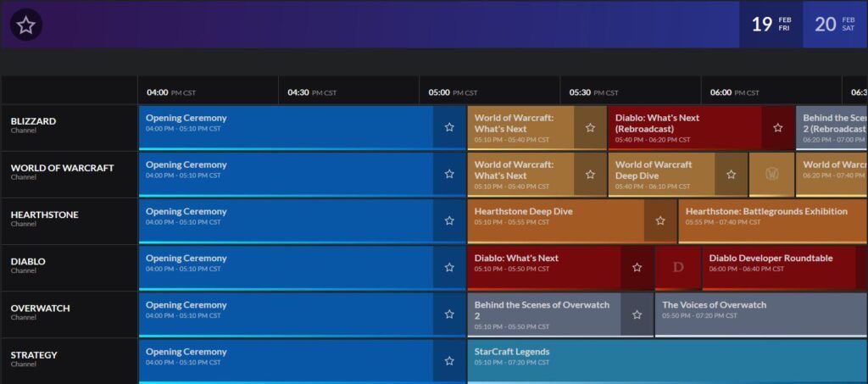Screen dimensions: 868x384
Task: Select the World of Warcraft channel label
Action: [x=70, y=175]
